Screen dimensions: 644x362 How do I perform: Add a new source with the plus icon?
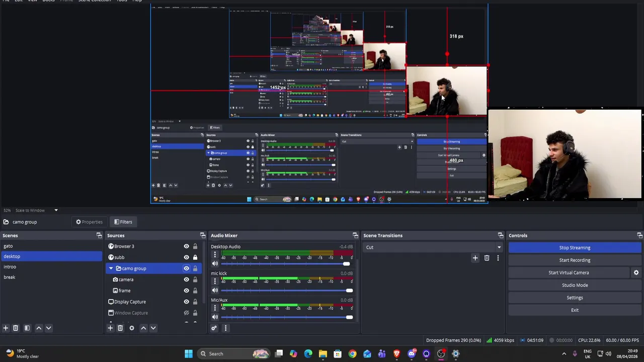[110, 328]
